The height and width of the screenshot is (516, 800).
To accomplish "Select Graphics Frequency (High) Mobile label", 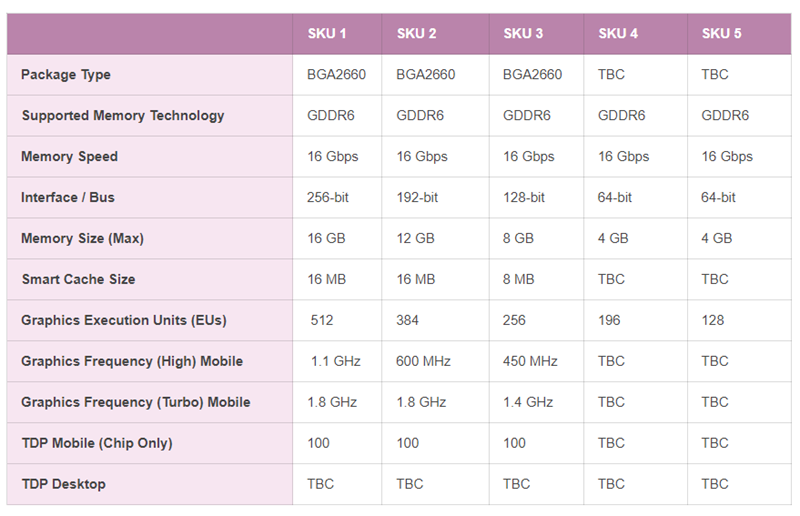I will [132, 361].
